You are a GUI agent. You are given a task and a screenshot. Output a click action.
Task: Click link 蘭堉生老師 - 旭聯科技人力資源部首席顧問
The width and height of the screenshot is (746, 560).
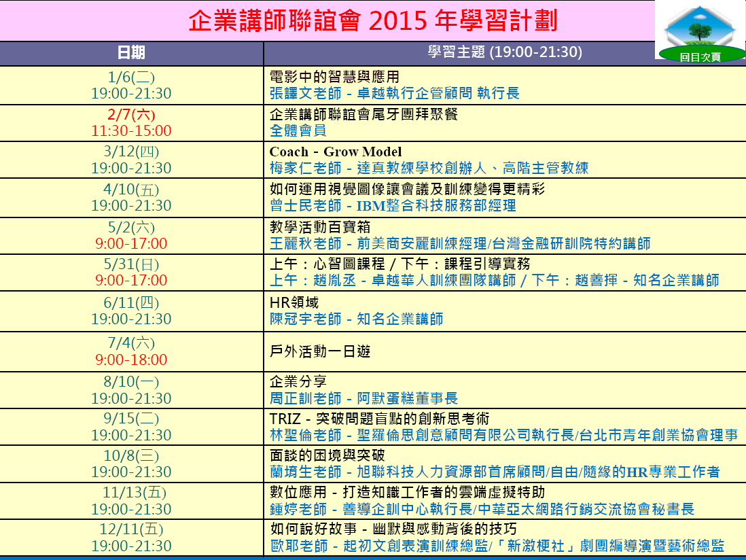click(407, 472)
